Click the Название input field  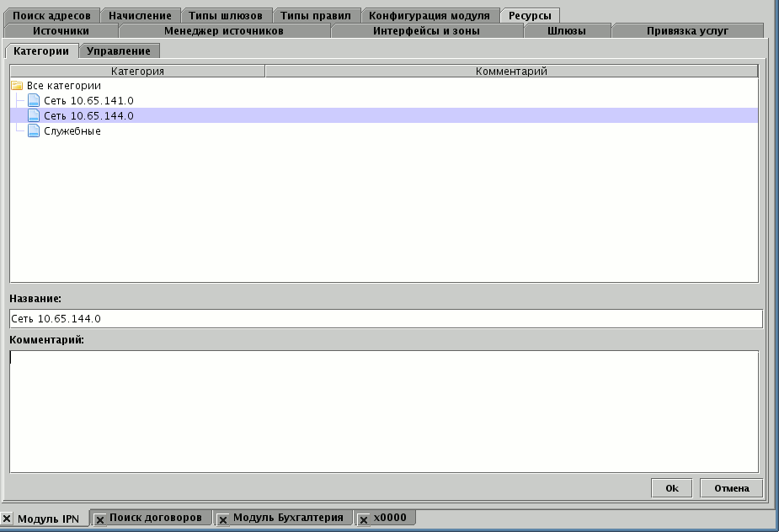click(x=386, y=319)
